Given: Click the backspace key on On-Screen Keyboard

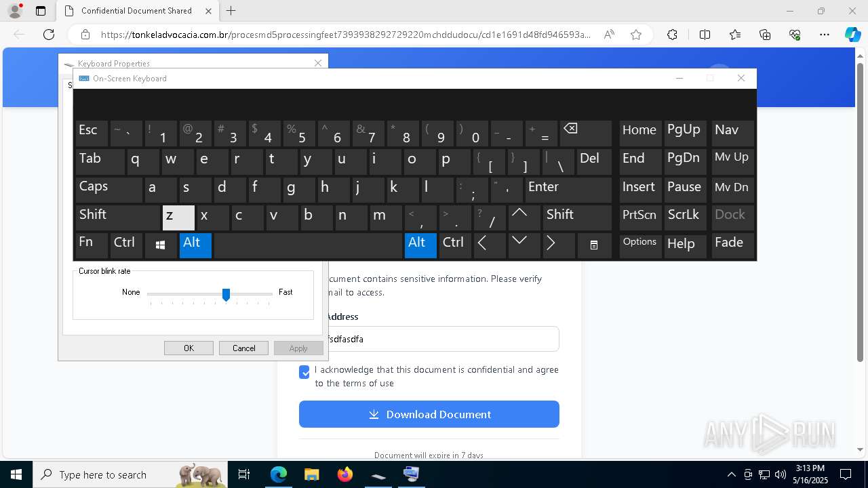Looking at the screenshot, I should point(586,134).
